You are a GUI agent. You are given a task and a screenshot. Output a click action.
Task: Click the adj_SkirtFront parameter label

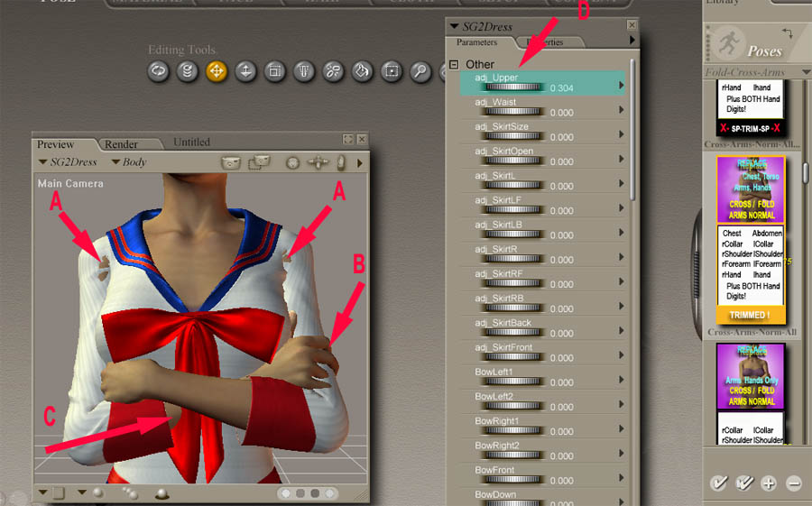click(x=503, y=347)
